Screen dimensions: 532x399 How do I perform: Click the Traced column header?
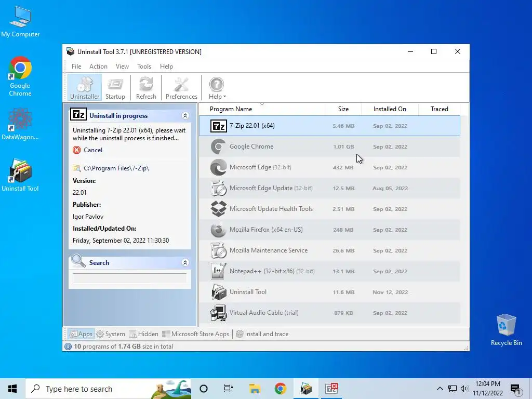439,109
